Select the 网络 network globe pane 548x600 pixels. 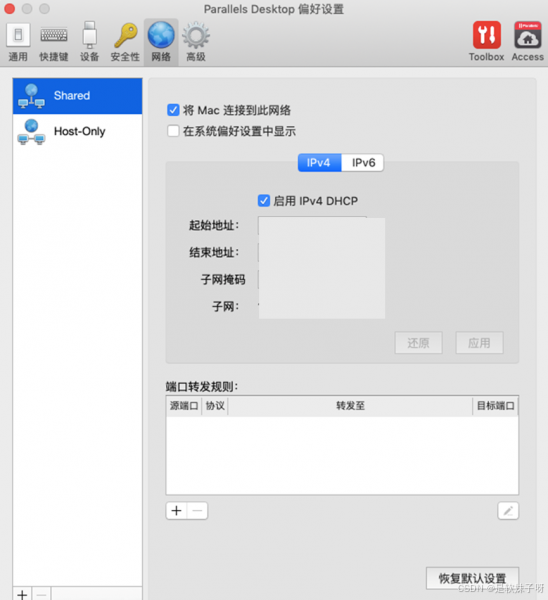tap(161, 42)
